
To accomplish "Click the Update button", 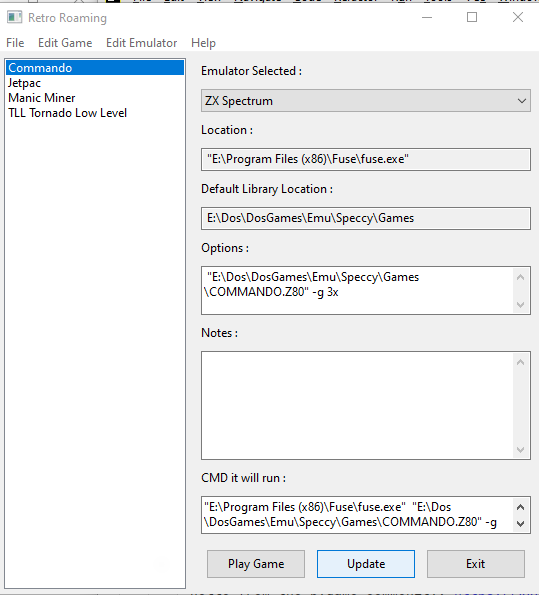I will click(366, 564).
